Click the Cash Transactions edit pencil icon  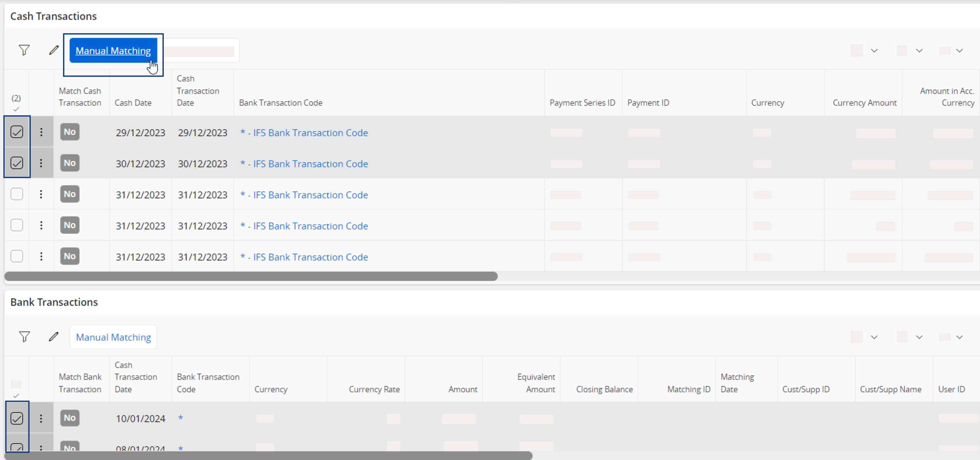pos(54,50)
